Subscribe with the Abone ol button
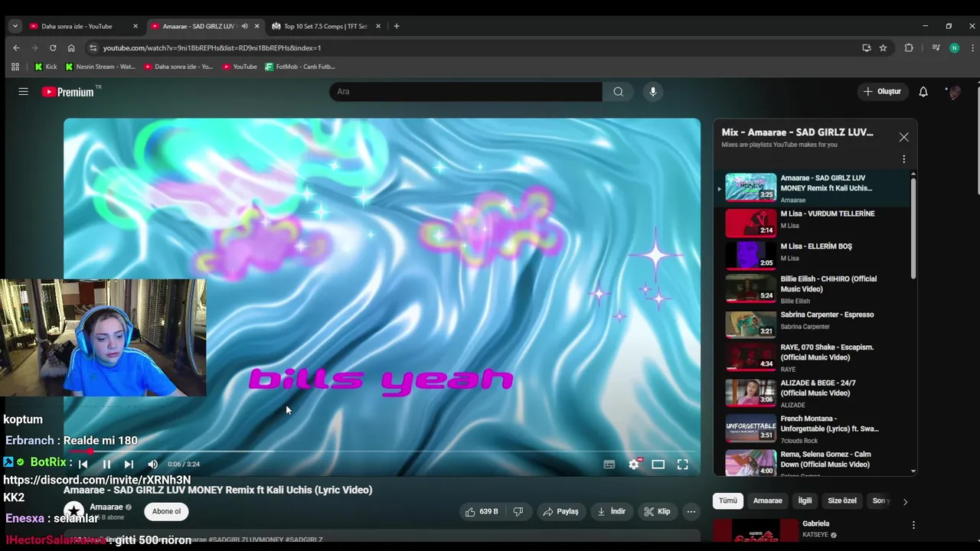The height and width of the screenshot is (551, 980). click(166, 511)
